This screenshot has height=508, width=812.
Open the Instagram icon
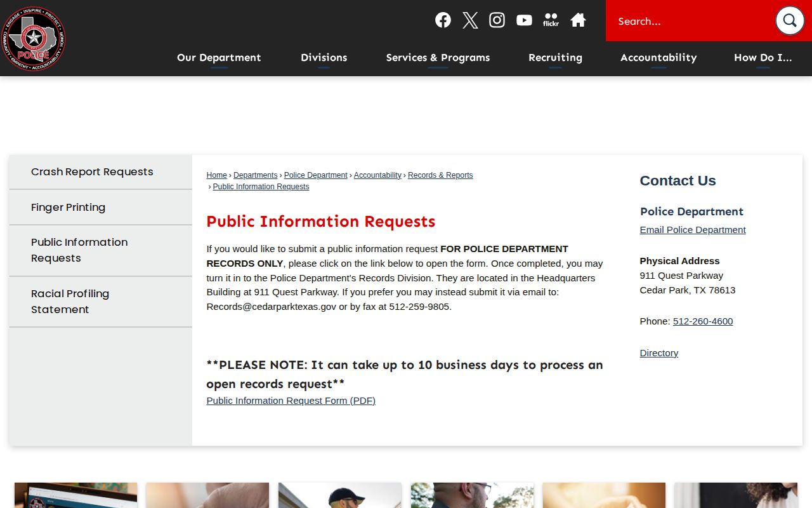[497, 20]
